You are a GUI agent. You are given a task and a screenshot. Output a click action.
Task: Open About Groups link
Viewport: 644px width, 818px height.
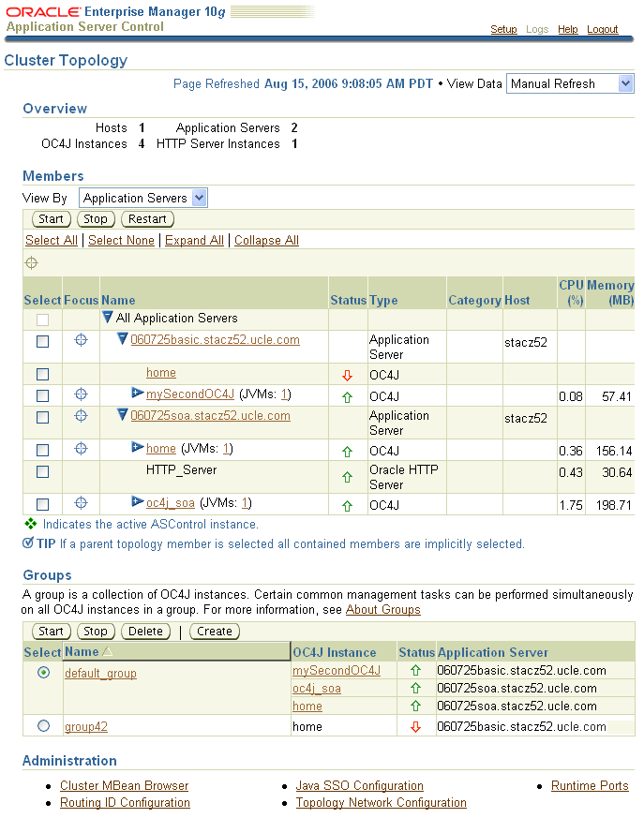(383, 609)
